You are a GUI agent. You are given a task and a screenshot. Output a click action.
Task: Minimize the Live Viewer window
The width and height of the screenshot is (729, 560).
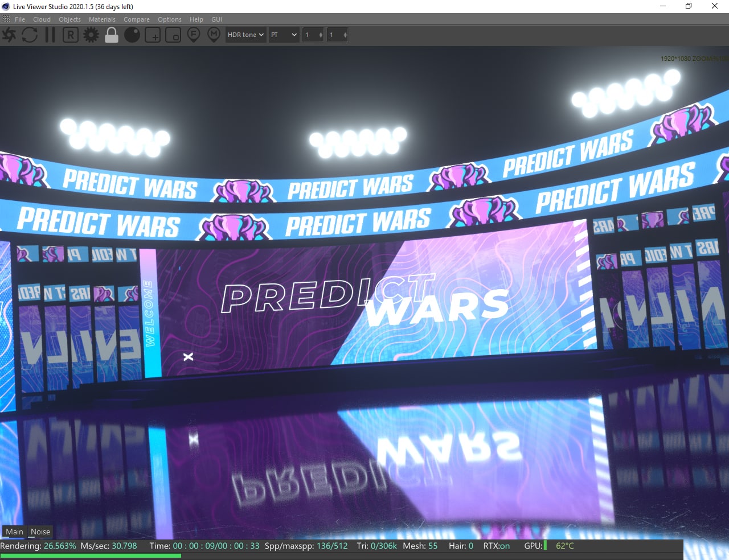point(663,6)
